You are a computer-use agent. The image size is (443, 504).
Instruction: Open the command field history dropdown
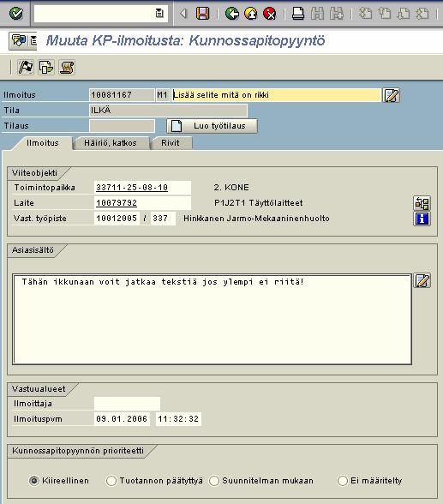coord(159,14)
